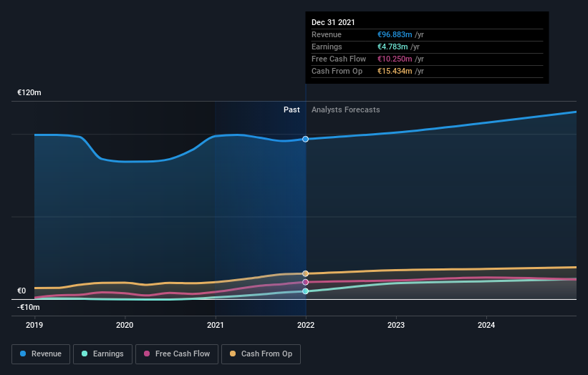Toggle the Free Cash Flow legend button

[177, 354]
